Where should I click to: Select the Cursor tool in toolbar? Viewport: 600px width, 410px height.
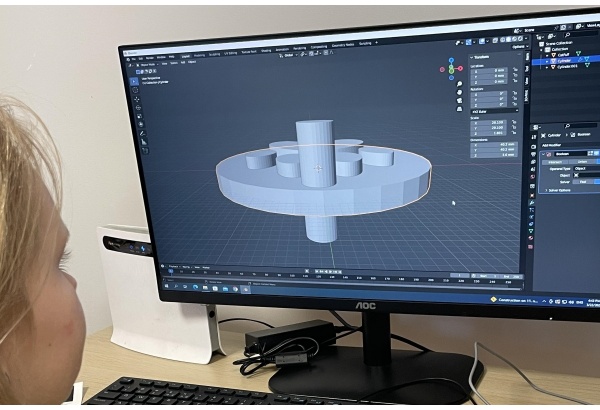pos(135,90)
